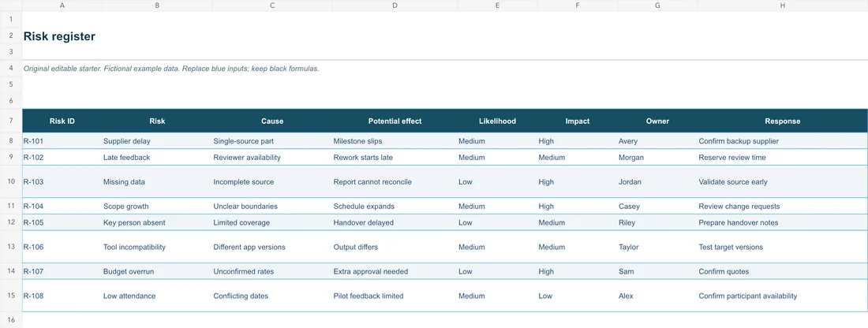Click owner cell Riley

pyautogui.click(x=657, y=222)
